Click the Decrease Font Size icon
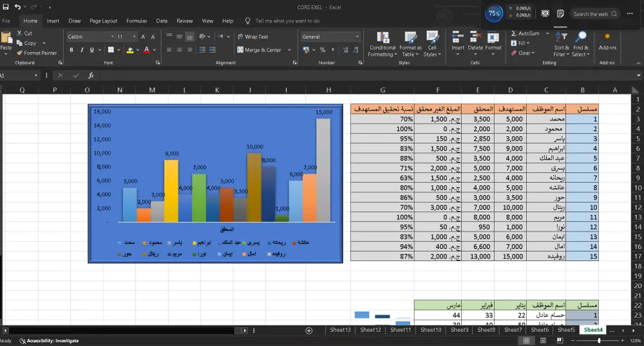The width and height of the screenshot is (644, 346). [x=153, y=37]
